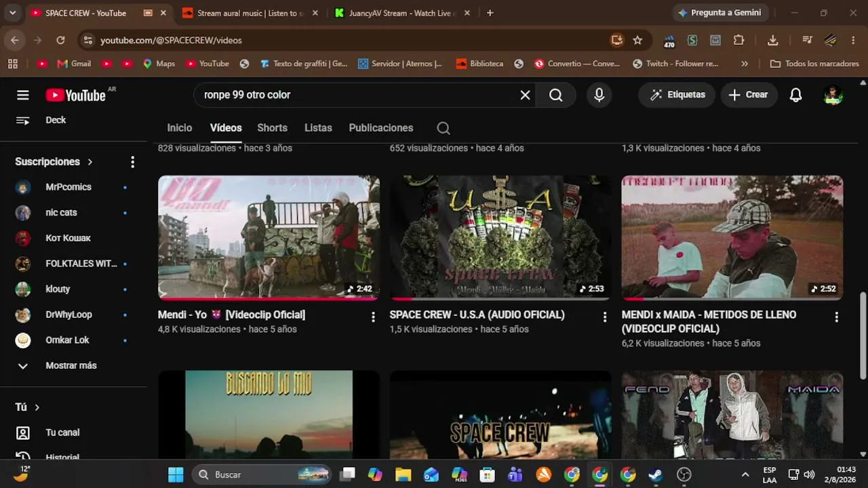Show hidden system tray icons

[745, 474]
